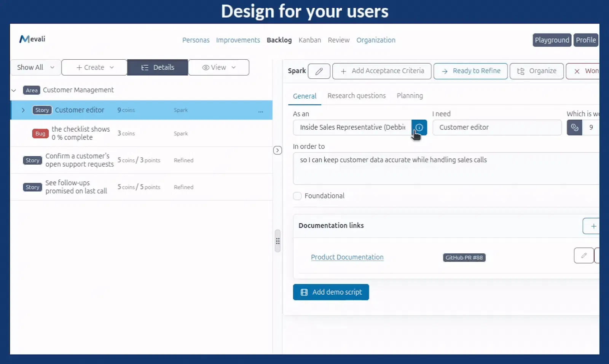Open the Personas page
This screenshot has width=609, height=364.
[x=196, y=40]
